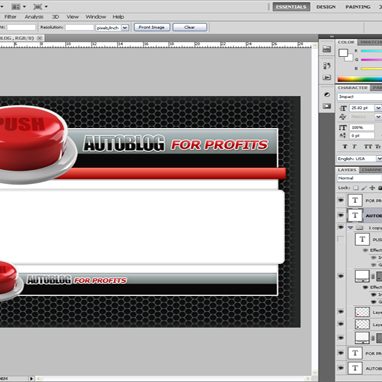
Task: Open the Masks panel icon in the dock
Action: tap(327, 106)
